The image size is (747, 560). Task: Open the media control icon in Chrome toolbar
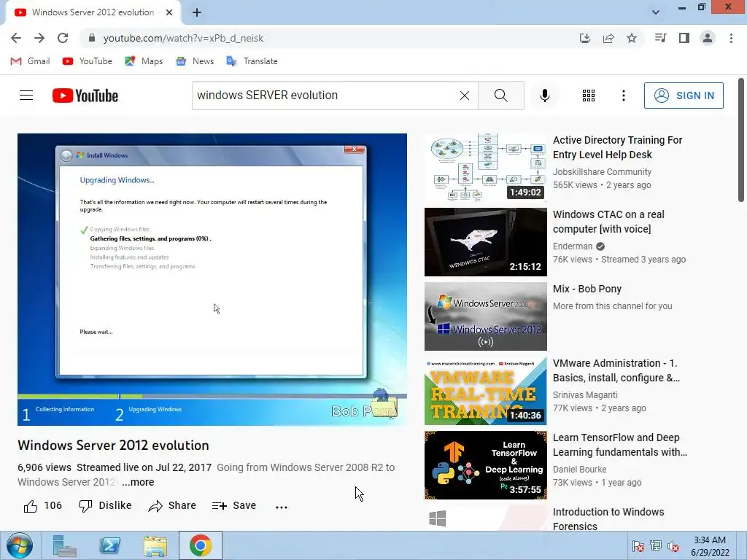point(660,38)
